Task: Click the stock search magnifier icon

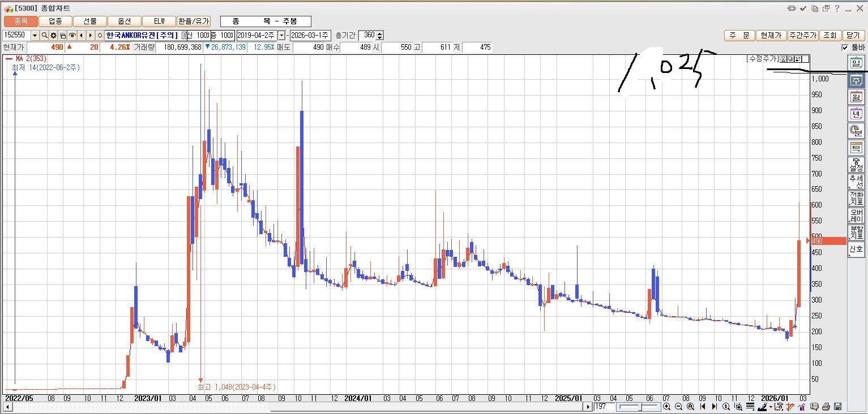Action: [44, 36]
